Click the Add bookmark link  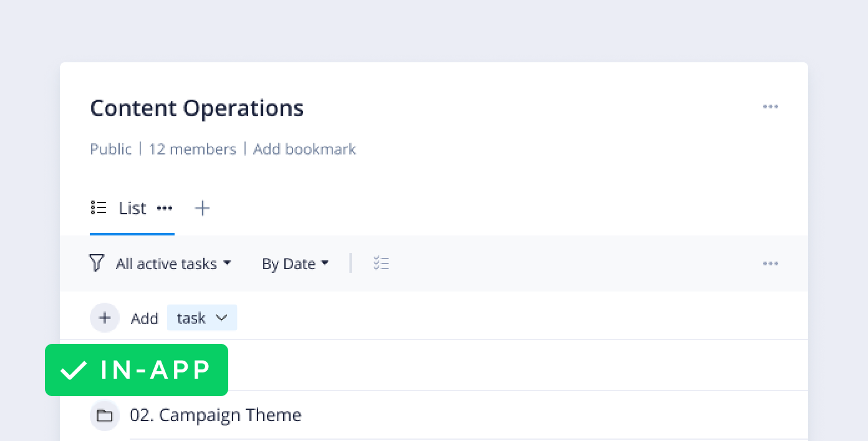click(304, 149)
